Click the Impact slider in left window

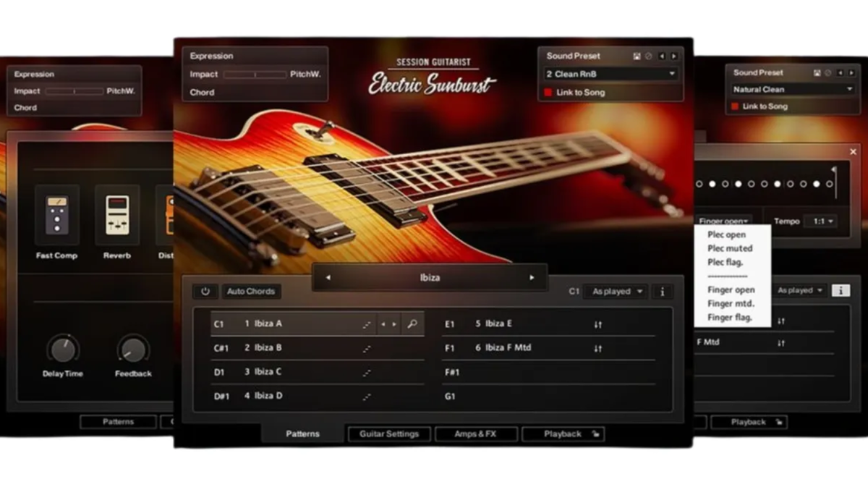(x=75, y=92)
